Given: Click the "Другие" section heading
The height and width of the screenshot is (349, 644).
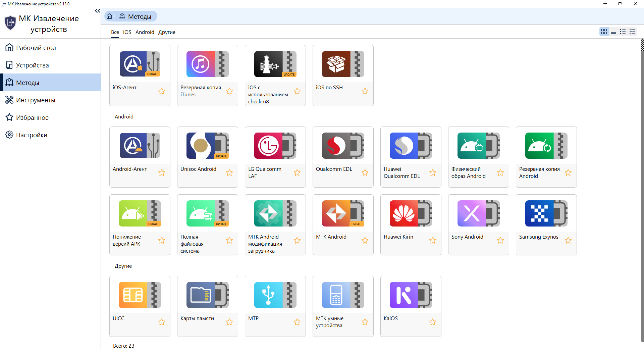Looking at the screenshot, I should (x=123, y=266).
